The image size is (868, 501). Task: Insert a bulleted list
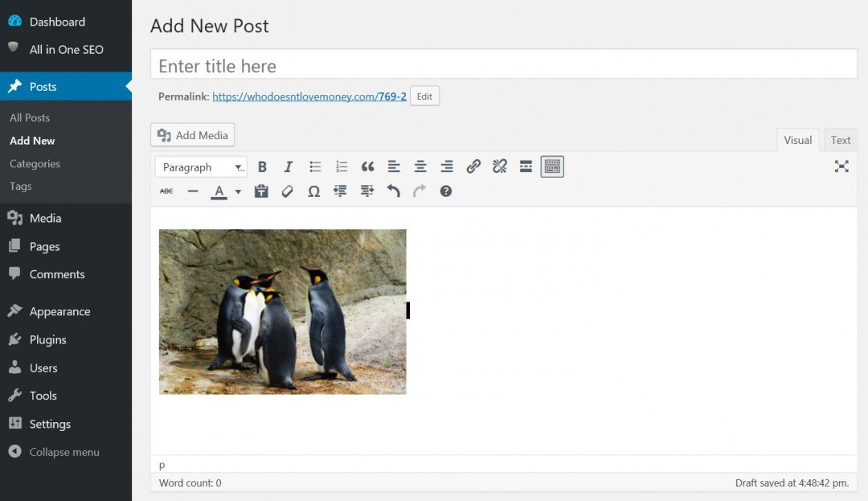click(x=314, y=166)
